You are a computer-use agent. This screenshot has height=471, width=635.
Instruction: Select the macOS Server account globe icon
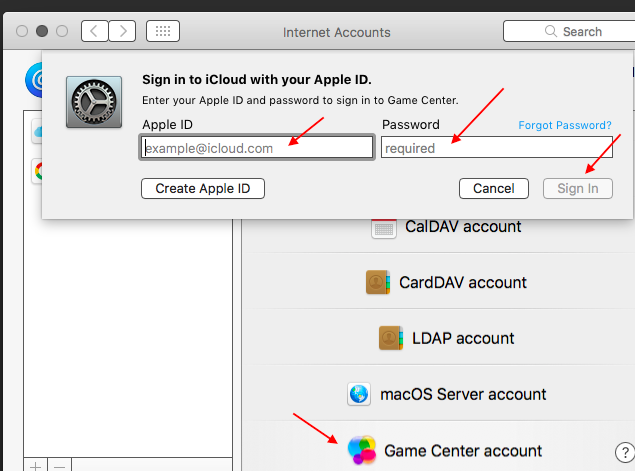[x=359, y=394]
